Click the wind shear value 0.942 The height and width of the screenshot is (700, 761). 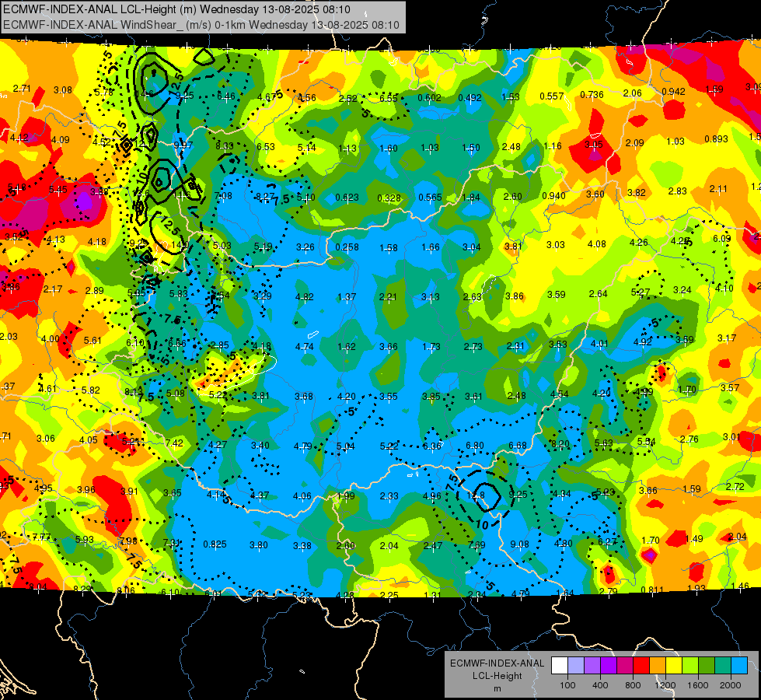pos(674,91)
